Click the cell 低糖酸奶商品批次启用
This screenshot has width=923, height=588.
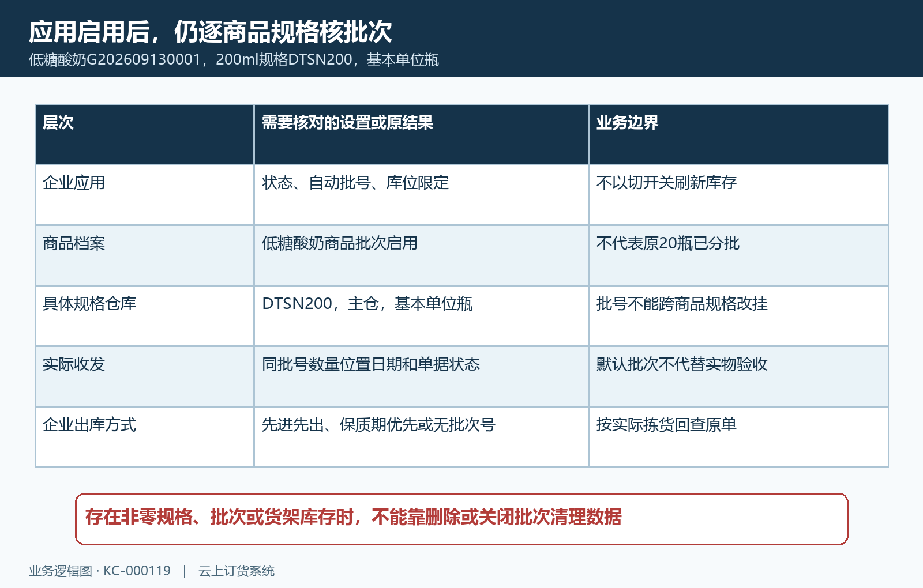[421, 255]
